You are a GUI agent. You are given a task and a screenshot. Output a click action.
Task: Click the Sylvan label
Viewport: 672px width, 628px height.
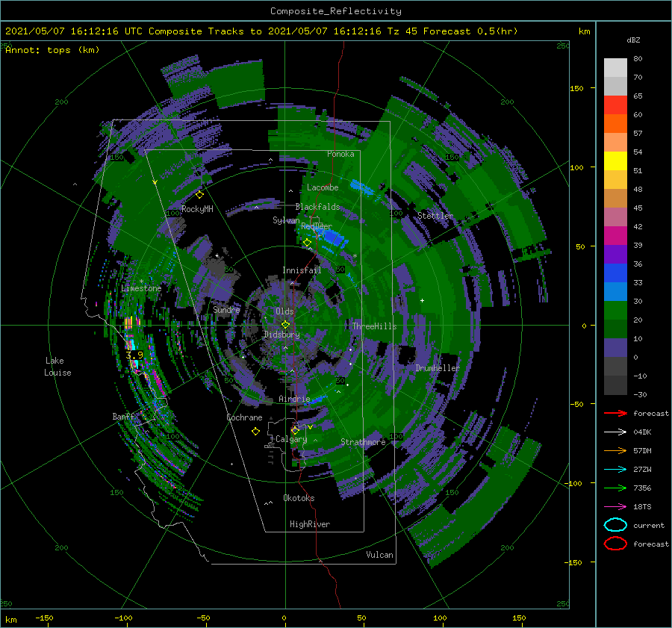pos(286,220)
